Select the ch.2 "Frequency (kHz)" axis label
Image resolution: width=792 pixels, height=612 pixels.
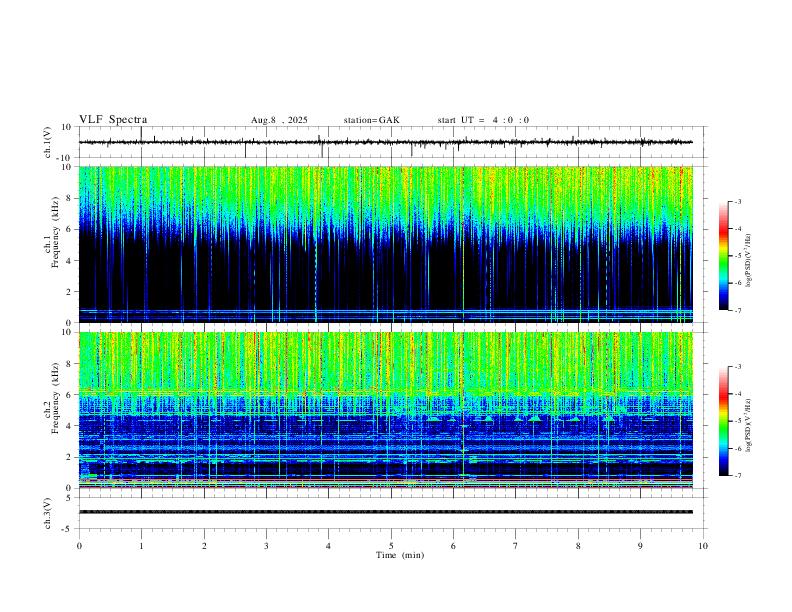tap(55, 397)
